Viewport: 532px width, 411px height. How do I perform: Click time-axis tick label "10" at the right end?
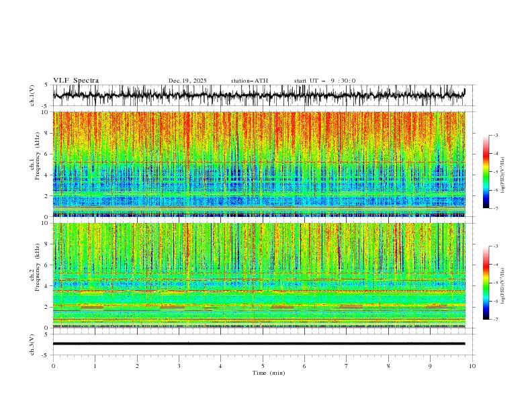[472, 366]
